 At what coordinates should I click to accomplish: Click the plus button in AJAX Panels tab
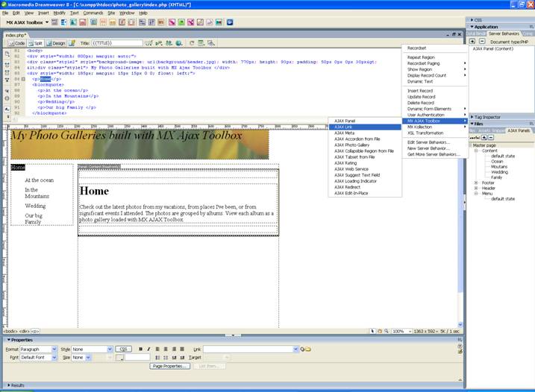point(484,138)
